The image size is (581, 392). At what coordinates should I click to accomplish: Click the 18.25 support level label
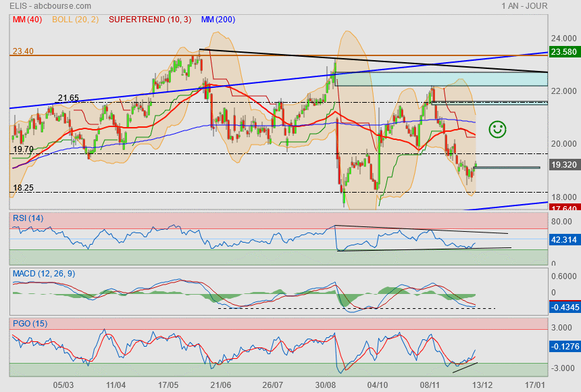click(23, 188)
